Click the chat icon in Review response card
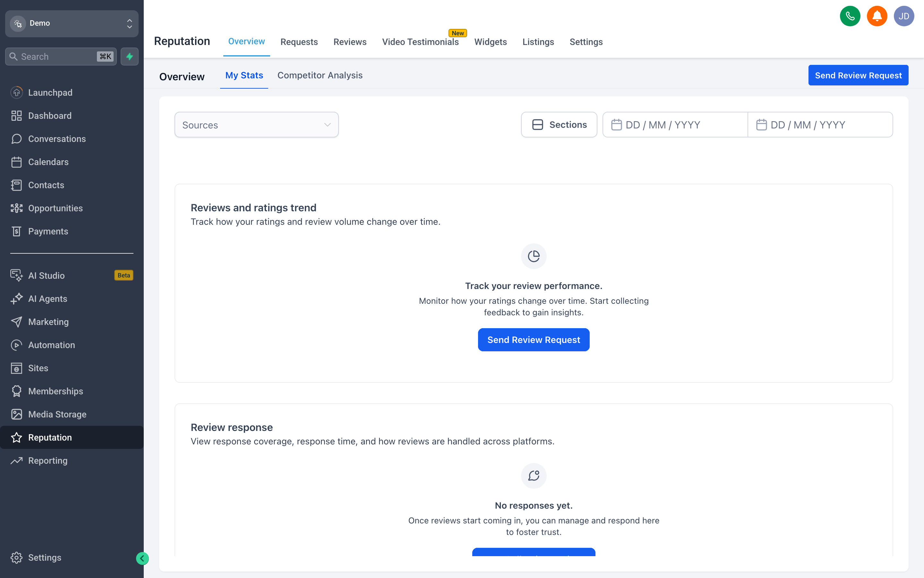The width and height of the screenshot is (924, 578). (534, 476)
